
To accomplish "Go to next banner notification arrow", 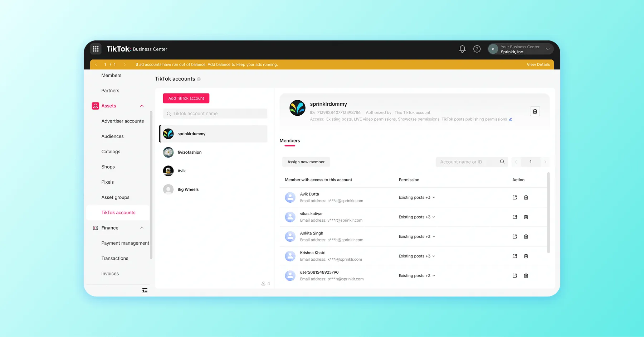I will pyautogui.click(x=125, y=64).
